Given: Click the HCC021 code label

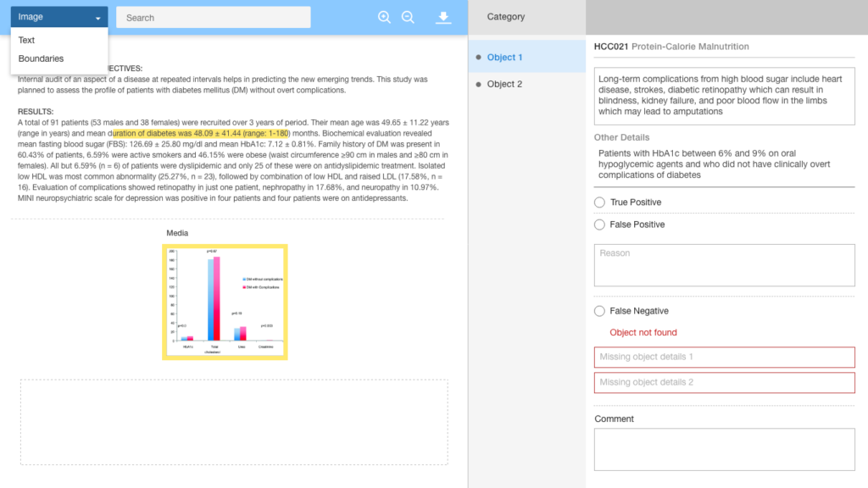Looking at the screenshot, I should tap(611, 47).
